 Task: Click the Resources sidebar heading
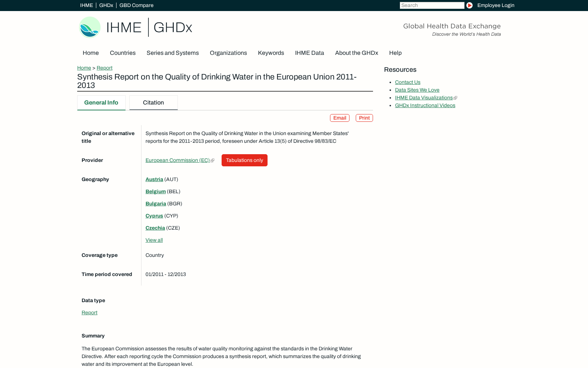point(400,70)
